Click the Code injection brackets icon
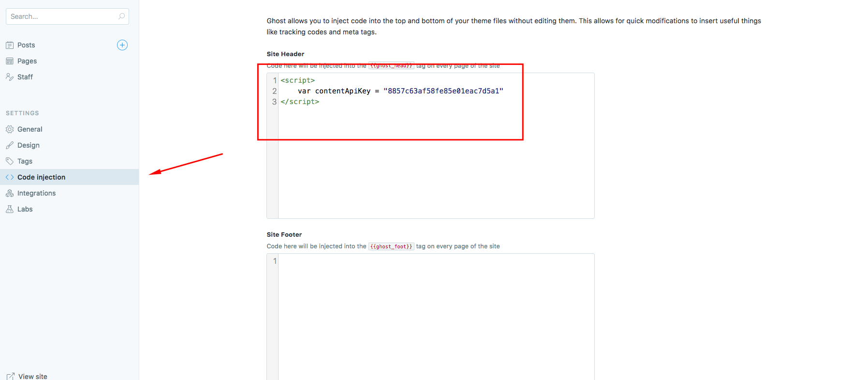 click(x=10, y=177)
